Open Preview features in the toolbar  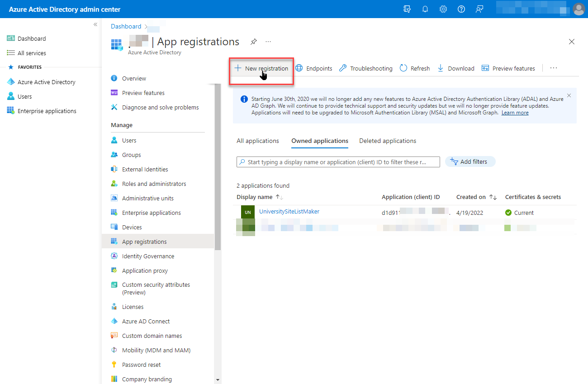pos(508,69)
